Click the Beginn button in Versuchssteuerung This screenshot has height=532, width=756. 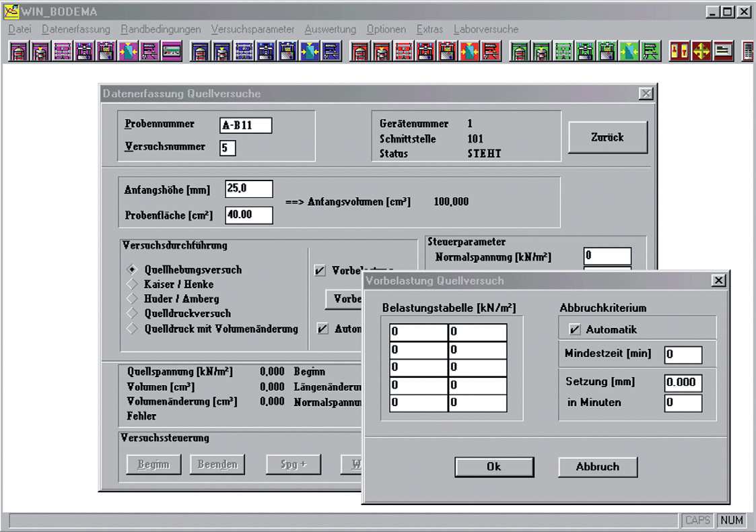click(153, 465)
